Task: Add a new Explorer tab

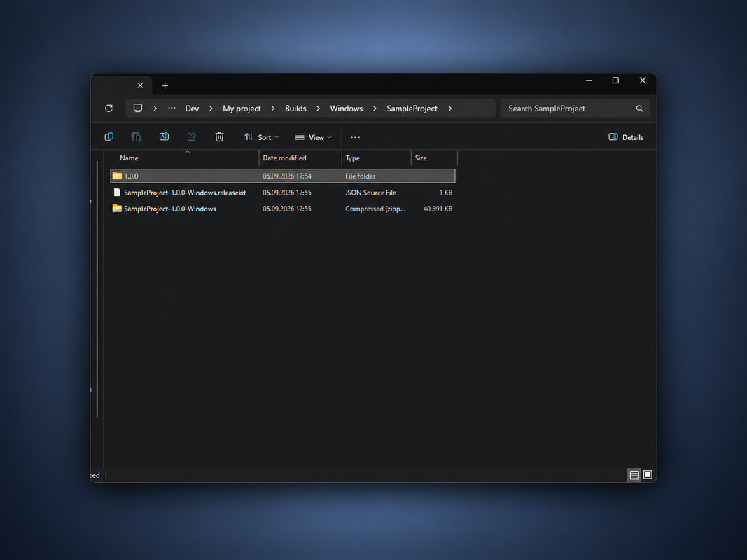Action: pyautogui.click(x=165, y=85)
